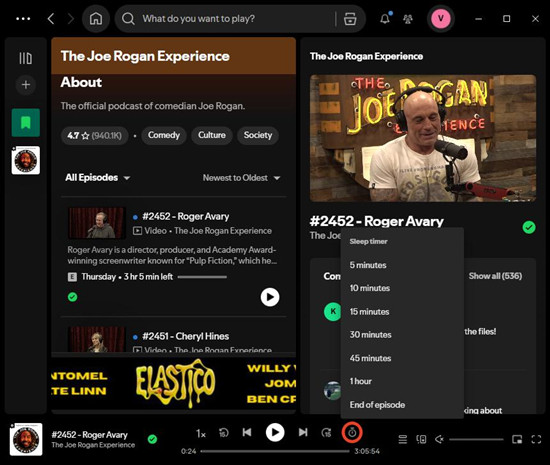Open episode #2451 - Cheryl Hines
Screen dimensions: 550x465
(x=186, y=336)
